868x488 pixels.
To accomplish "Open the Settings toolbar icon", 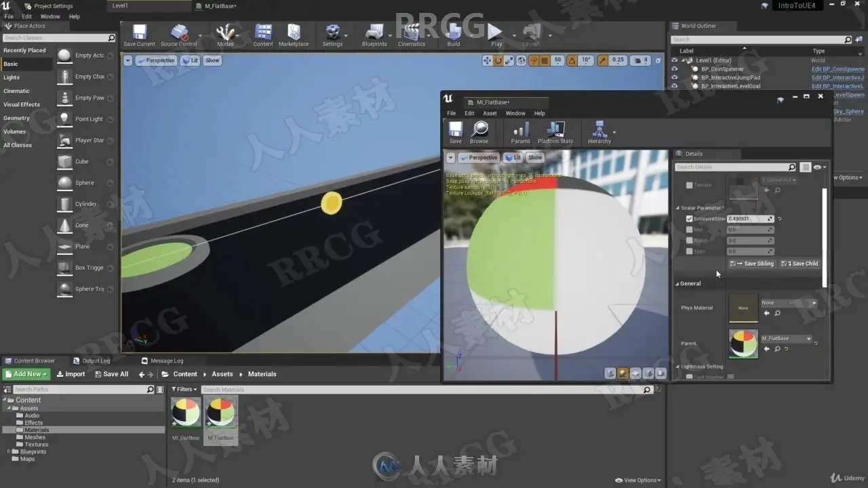I will pyautogui.click(x=332, y=35).
